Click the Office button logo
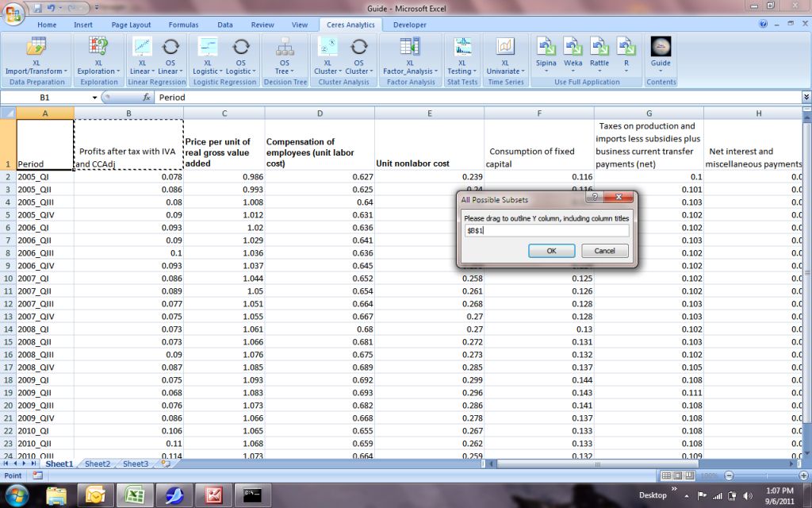 pos(13,14)
